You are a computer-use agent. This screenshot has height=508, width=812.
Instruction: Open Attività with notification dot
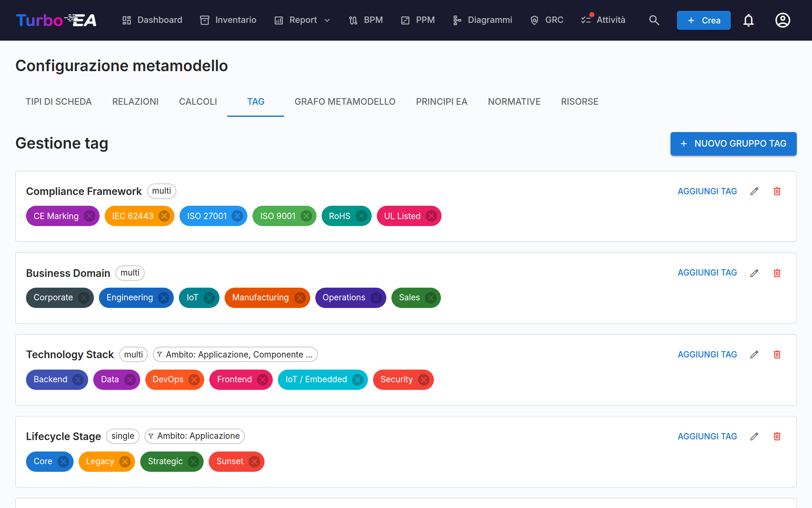(x=603, y=20)
